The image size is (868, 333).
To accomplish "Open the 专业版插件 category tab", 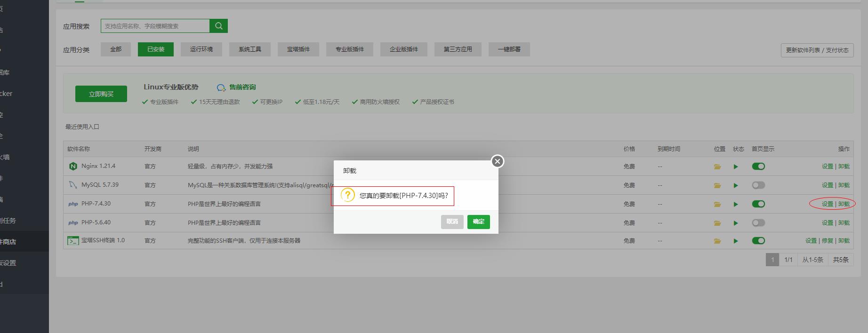I will coord(350,49).
